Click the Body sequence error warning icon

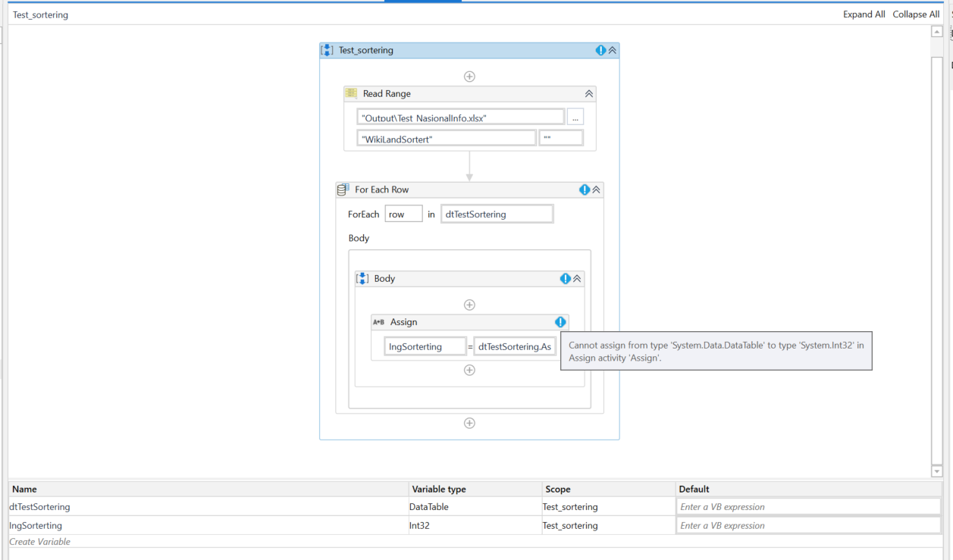pyautogui.click(x=566, y=278)
